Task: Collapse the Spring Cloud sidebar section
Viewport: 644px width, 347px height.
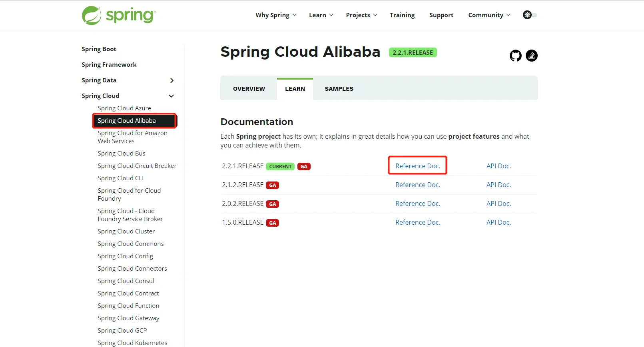Action: (171, 96)
